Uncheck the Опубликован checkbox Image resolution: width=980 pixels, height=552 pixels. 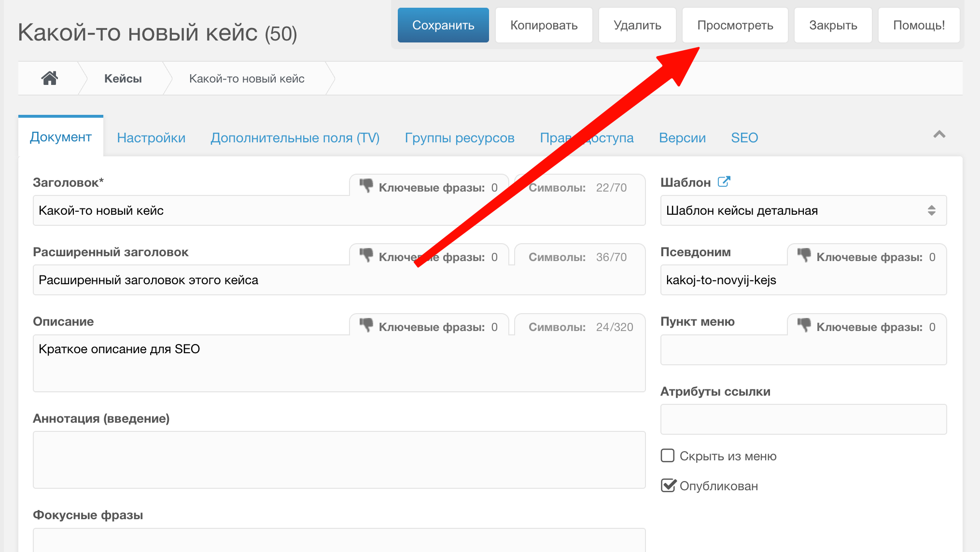point(668,485)
